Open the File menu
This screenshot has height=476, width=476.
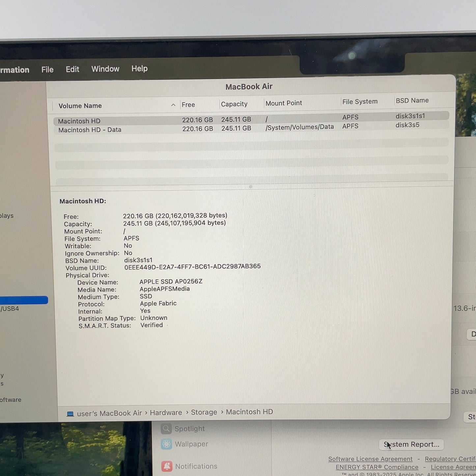pyautogui.click(x=47, y=70)
